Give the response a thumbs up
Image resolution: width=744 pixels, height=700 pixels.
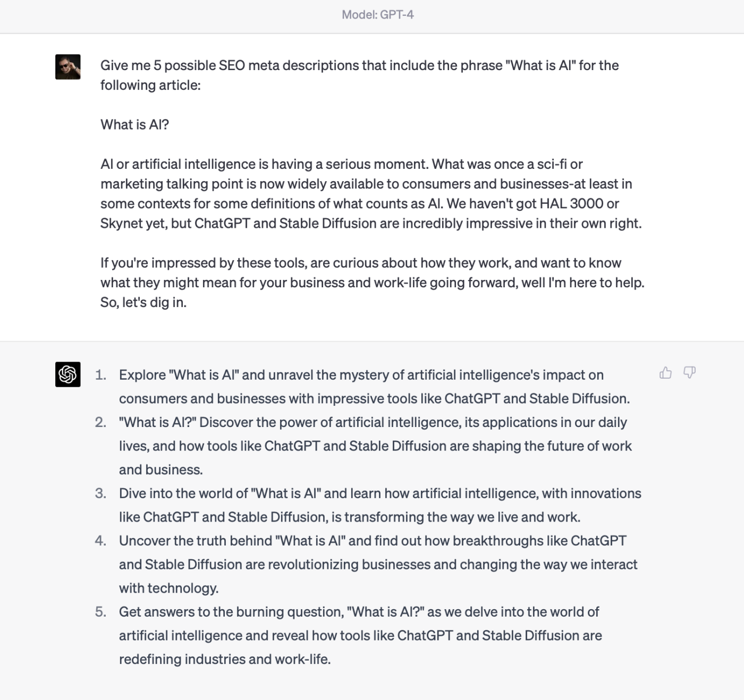pyautogui.click(x=665, y=373)
